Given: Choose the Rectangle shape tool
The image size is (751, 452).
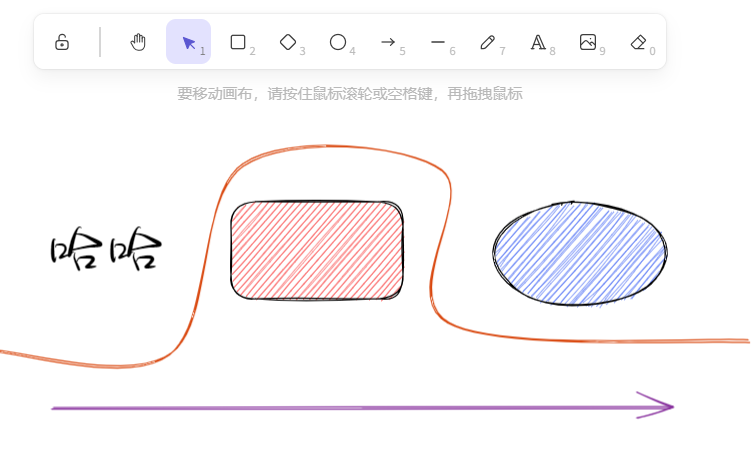Looking at the screenshot, I should pyautogui.click(x=238, y=42).
